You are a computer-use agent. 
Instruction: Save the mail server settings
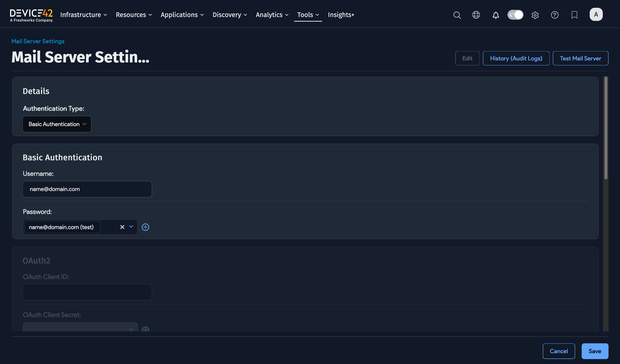(595, 351)
